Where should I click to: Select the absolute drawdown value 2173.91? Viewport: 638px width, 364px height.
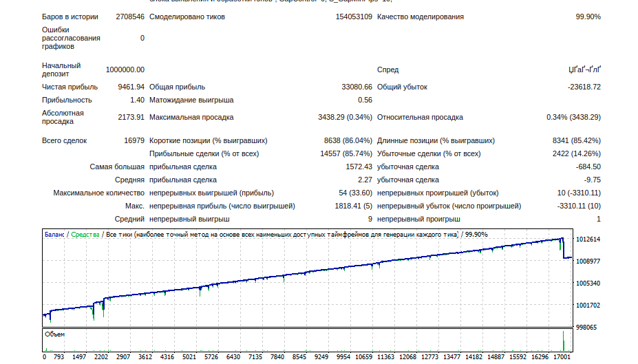pos(131,117)
